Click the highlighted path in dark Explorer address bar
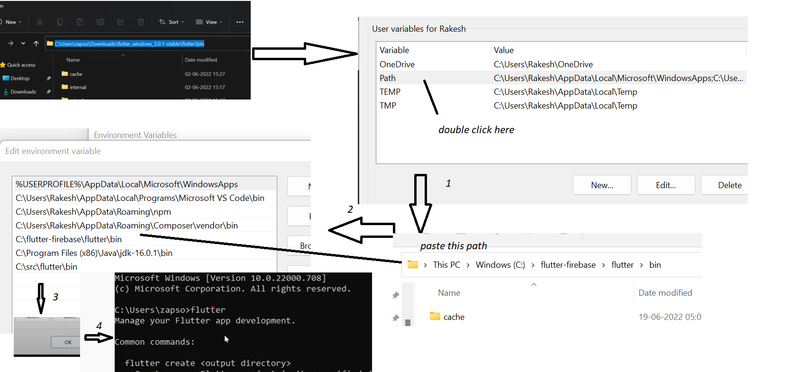Screen dimensions: 800x372 coord(130,44)
